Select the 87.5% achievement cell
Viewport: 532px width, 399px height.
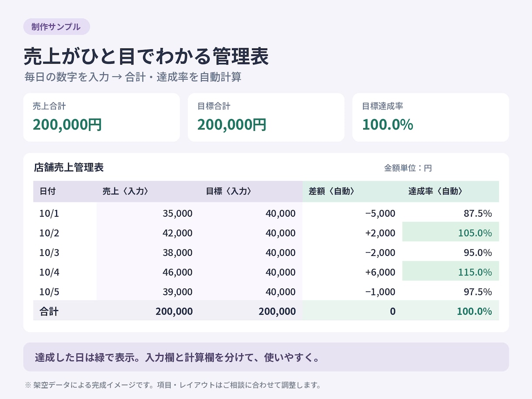[450, 213]
